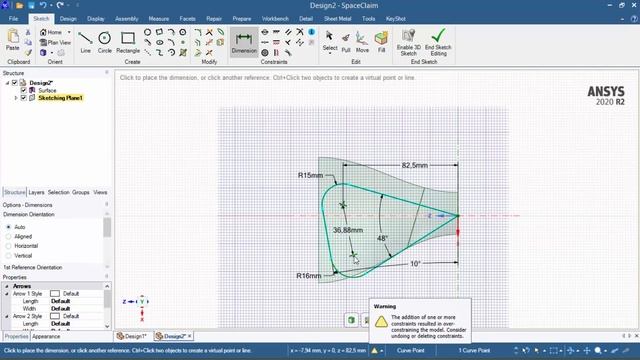The image size is (640, 360).
Task: Toggle Design2 checkbox in Structure tree
Action: pyautogui.click(x=15, y=83)
